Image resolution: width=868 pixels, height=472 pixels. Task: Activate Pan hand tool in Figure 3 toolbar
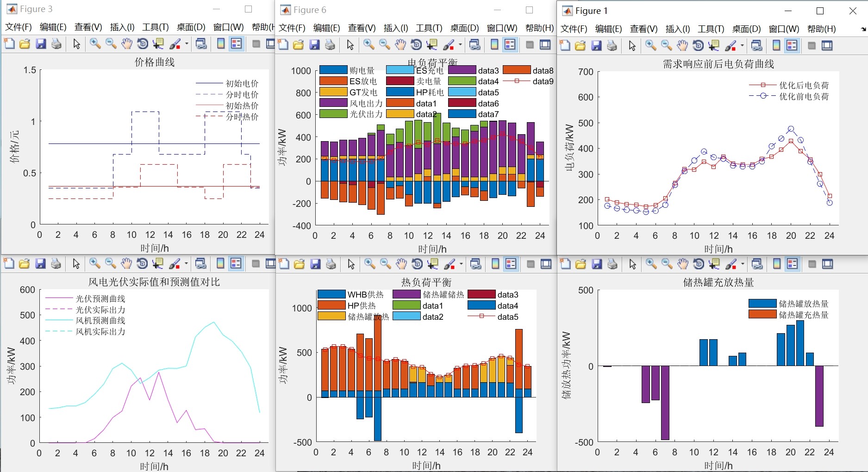tap(126, 44)
